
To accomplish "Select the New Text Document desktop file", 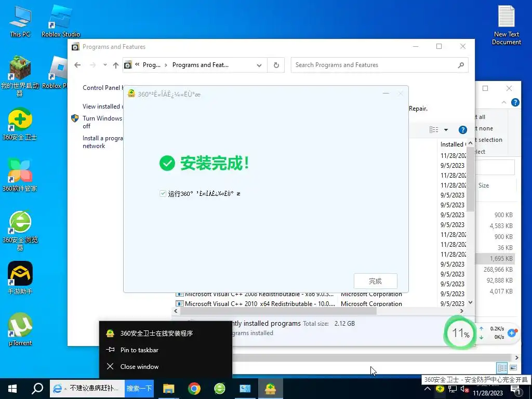I will click(x=506, y=25).
